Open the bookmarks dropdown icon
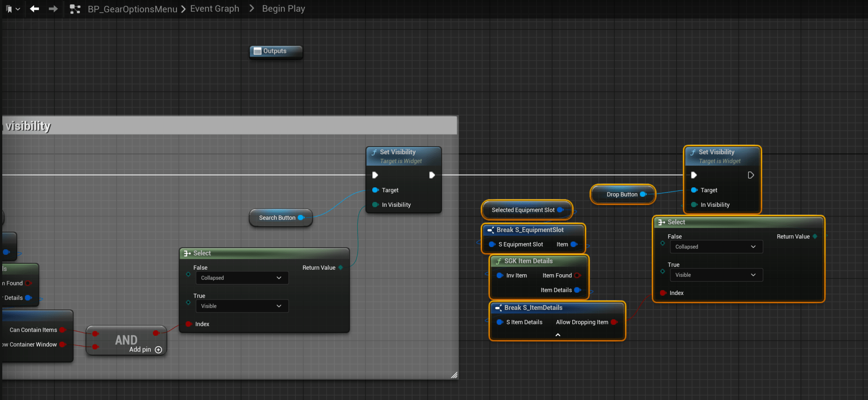The image size is (868, 400). [13, 9]
